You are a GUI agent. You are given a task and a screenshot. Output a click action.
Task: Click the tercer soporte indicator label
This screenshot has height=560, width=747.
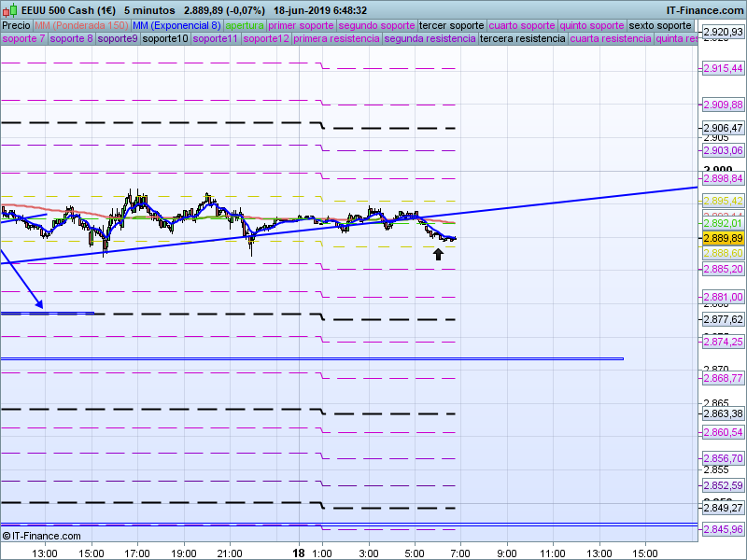pos(452,25)
